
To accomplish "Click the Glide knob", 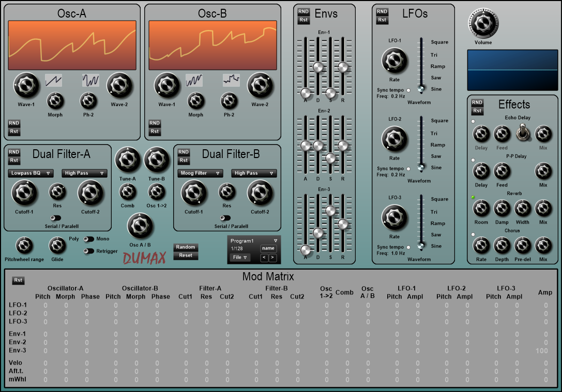I will click(x=57, y=245).
